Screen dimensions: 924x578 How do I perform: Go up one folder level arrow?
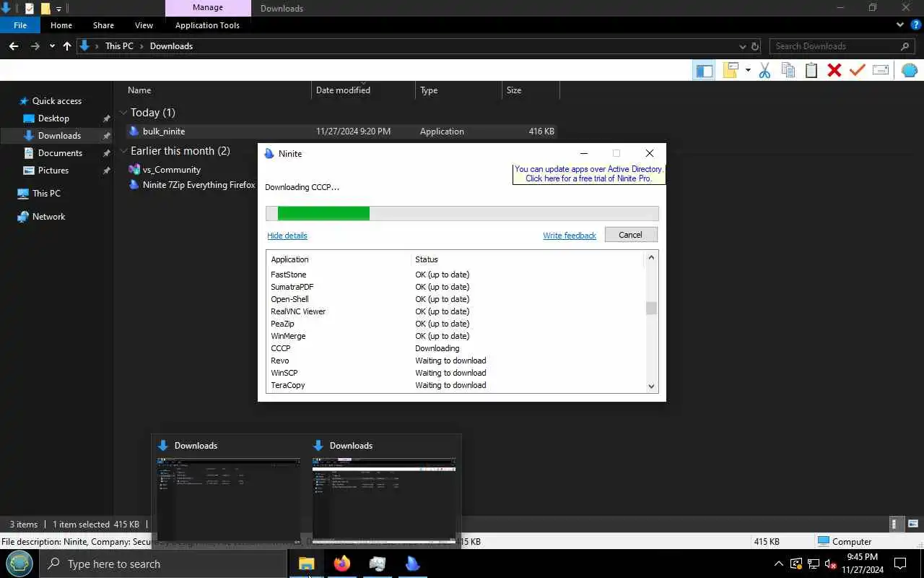pos(67,46)
